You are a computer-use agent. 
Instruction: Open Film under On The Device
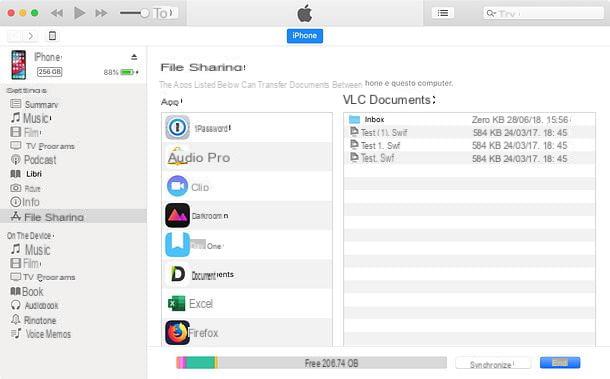click(26, 263)
